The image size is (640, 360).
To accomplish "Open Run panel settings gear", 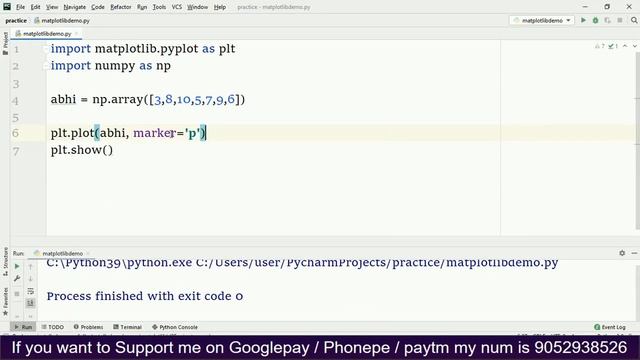I will pos(622,253).
